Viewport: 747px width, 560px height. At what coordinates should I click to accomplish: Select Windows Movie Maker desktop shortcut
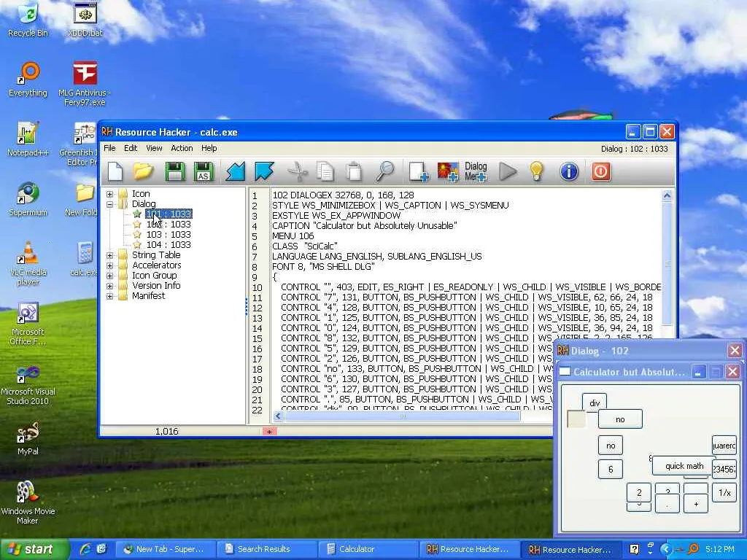pyautogui.click(x=28, y=502)
